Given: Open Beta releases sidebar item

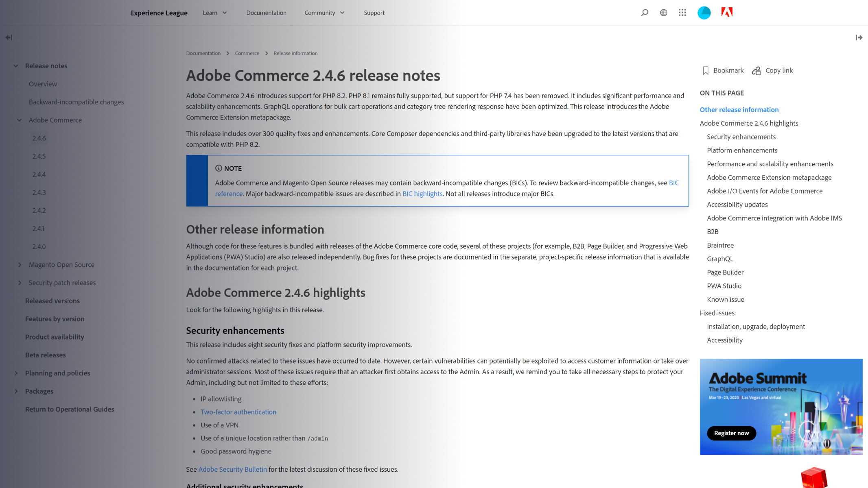Looking at the screenshot, I should (x=45, y=355).
